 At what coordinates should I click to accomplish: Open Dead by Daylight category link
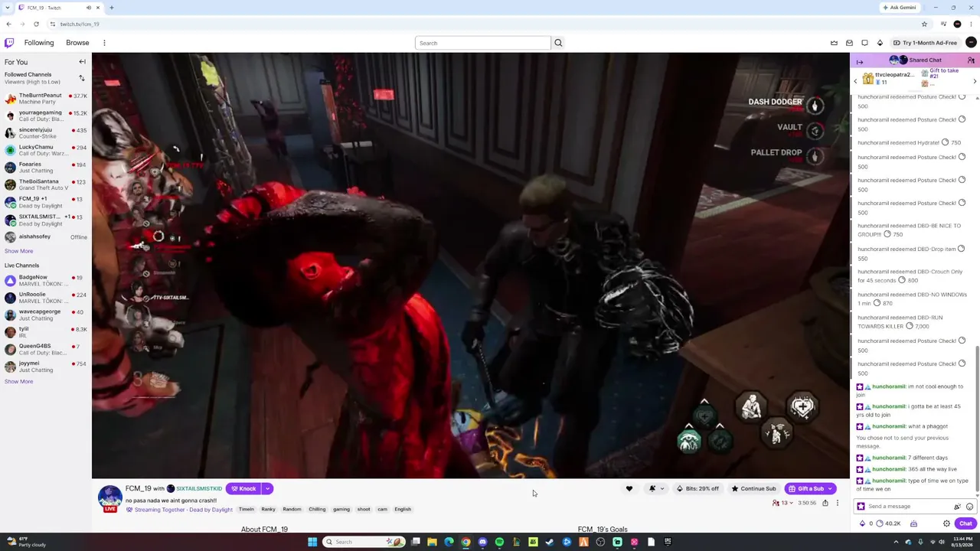[211, 510]
